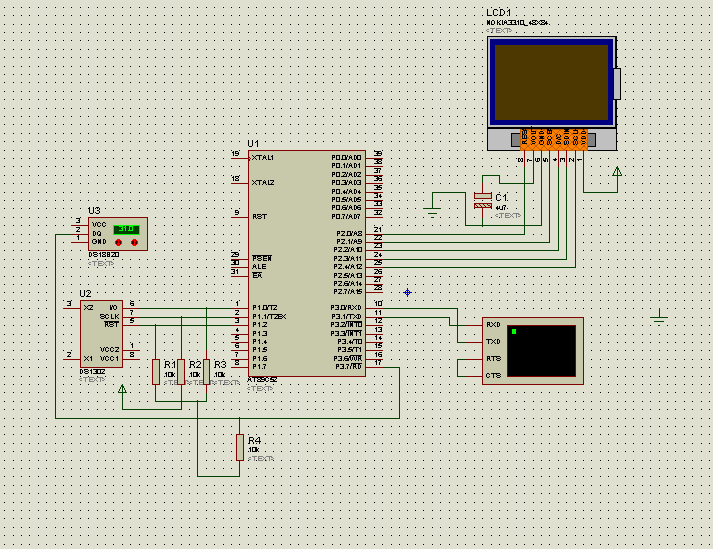Click the P3.0/RXD pin label

point(346,307)
